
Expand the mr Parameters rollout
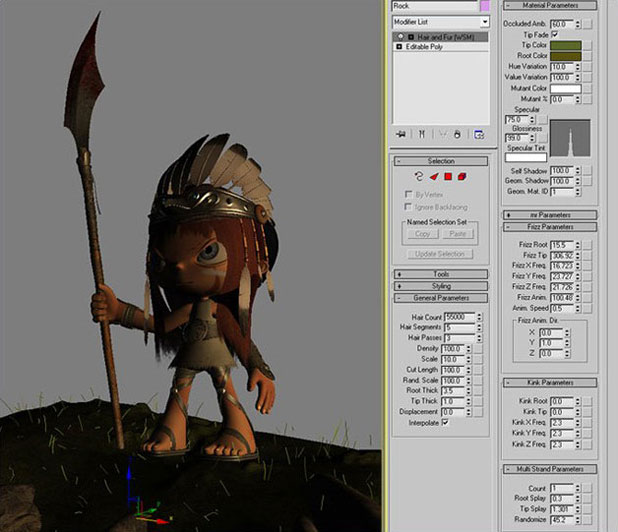[x=550, y=215]
